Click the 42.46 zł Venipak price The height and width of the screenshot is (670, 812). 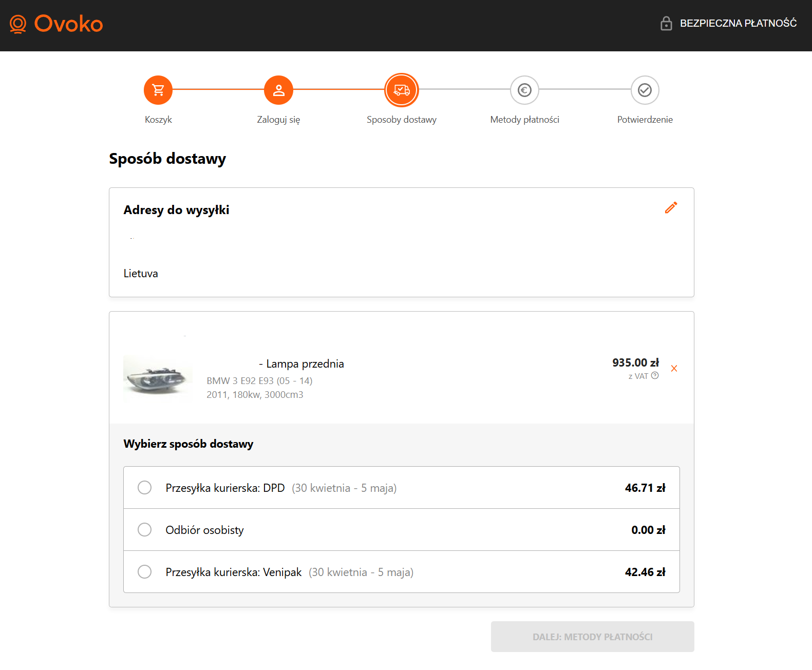(x=645, y=572)
